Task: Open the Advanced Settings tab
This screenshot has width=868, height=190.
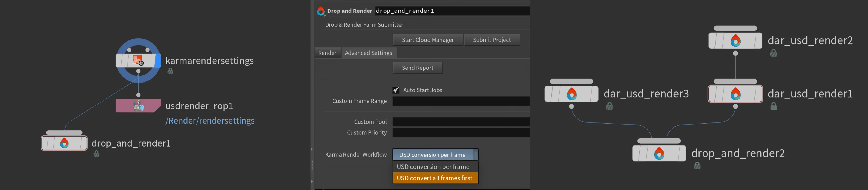Action: pyautogui.click(x=368, y=53)
